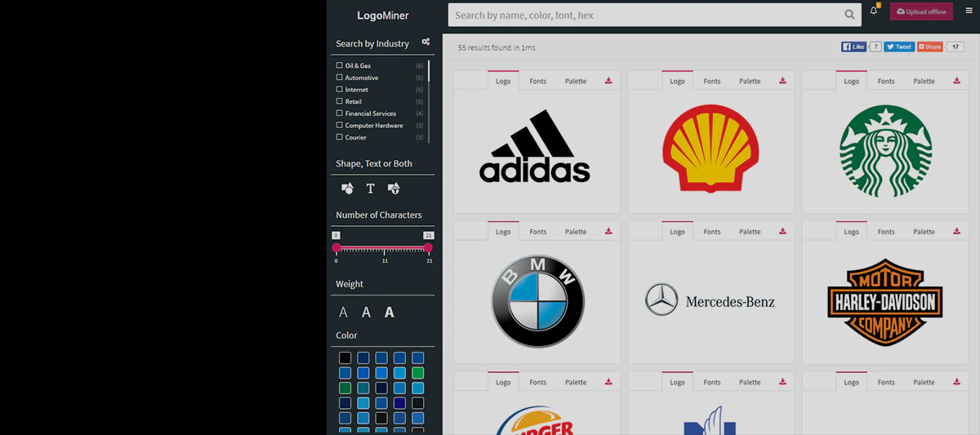Open Fonts tab on Adidas card
This screenshot has height=435, width=980.
tap(537, 81)
